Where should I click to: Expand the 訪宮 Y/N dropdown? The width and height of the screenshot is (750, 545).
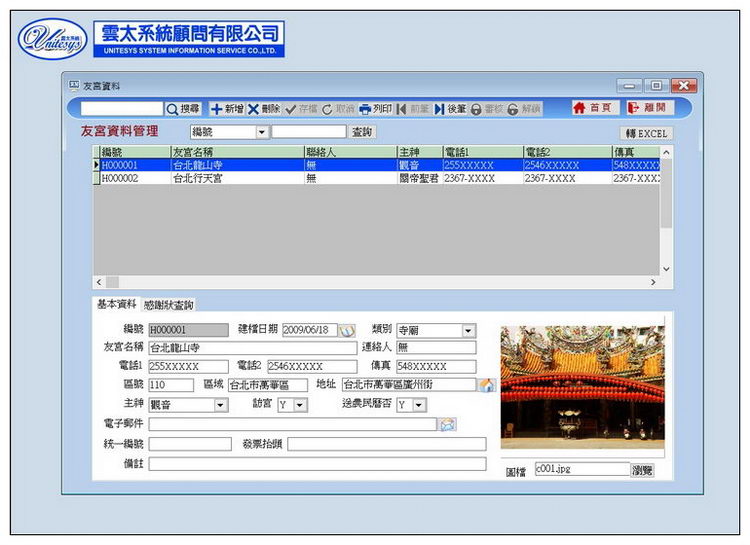(300, 405)
